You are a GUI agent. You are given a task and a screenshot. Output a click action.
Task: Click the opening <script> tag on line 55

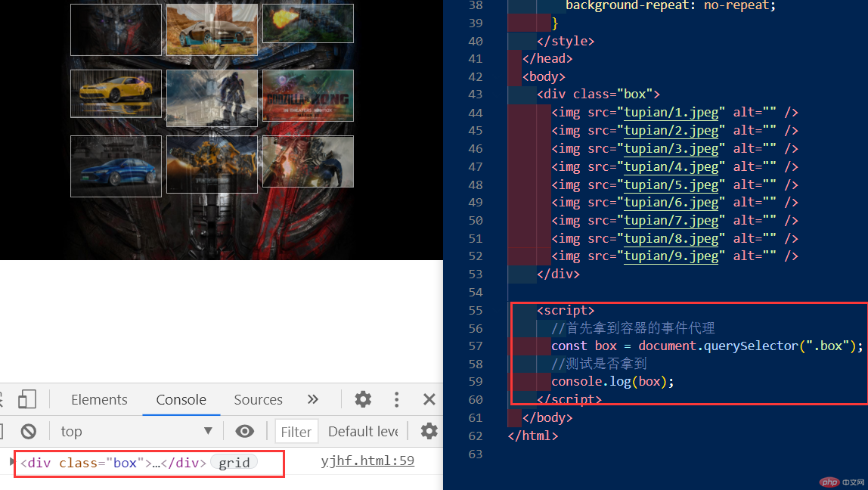(566, 310)
